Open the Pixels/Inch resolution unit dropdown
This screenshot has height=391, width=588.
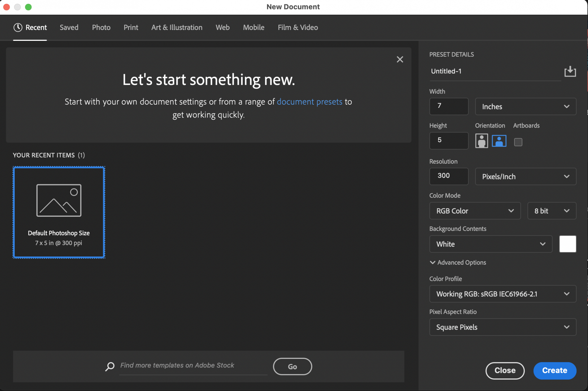[525, 177]
